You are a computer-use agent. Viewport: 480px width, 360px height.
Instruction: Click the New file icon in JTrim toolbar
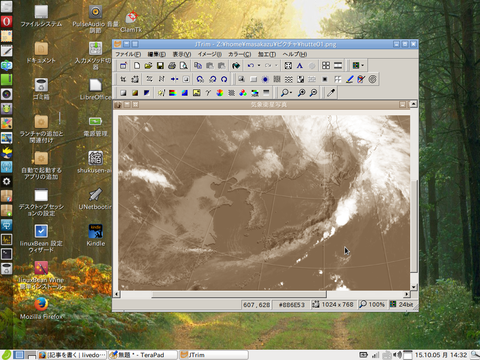pyautogui.click(x=137, y=66)
